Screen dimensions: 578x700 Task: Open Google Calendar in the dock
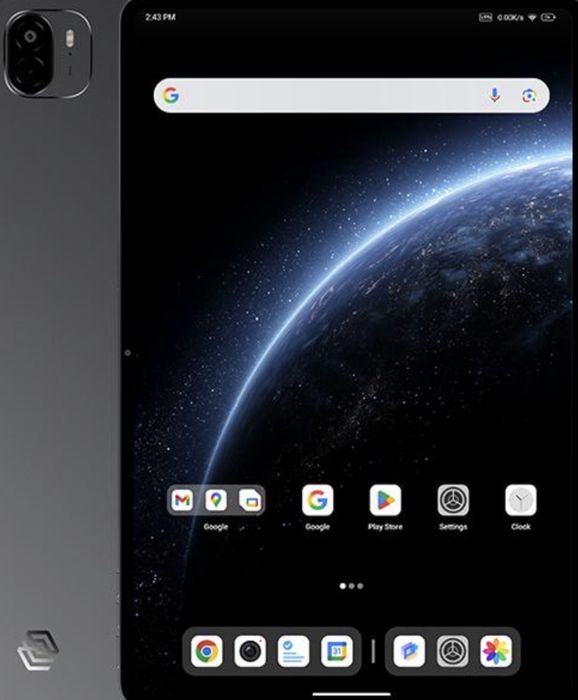coord(337,651)
